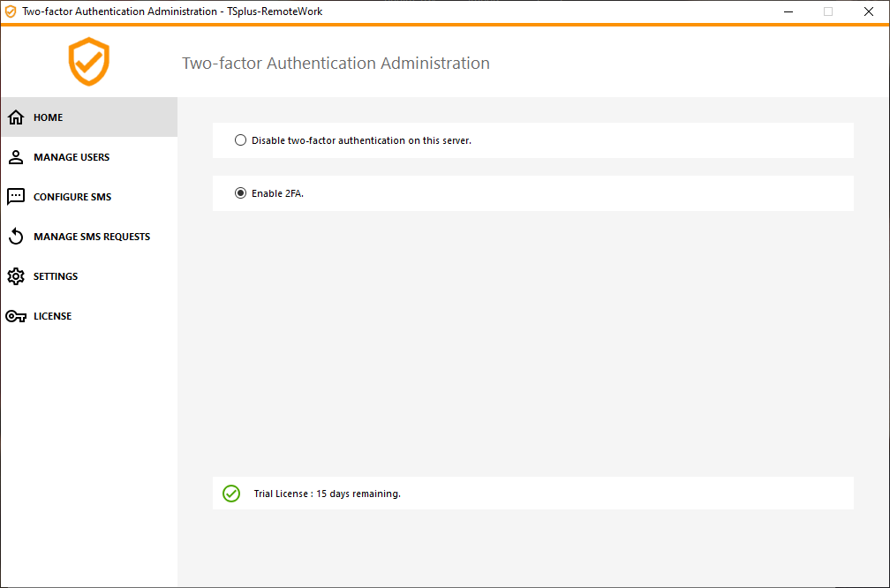Screen dimensions: 890x588
Task: Open Configure SMS via the speech bubble icon
Action: [16, 196]
